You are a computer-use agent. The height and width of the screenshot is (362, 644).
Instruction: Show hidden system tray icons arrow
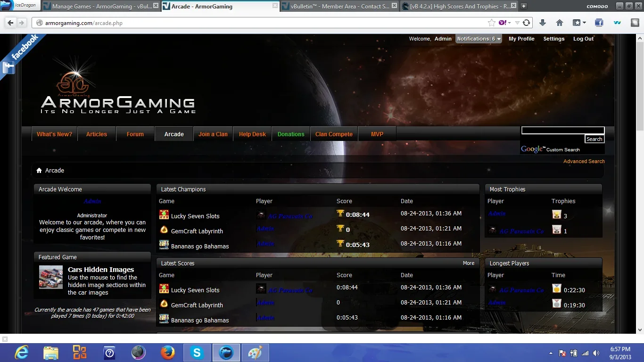pyautogui.click(x=551, y=353)
